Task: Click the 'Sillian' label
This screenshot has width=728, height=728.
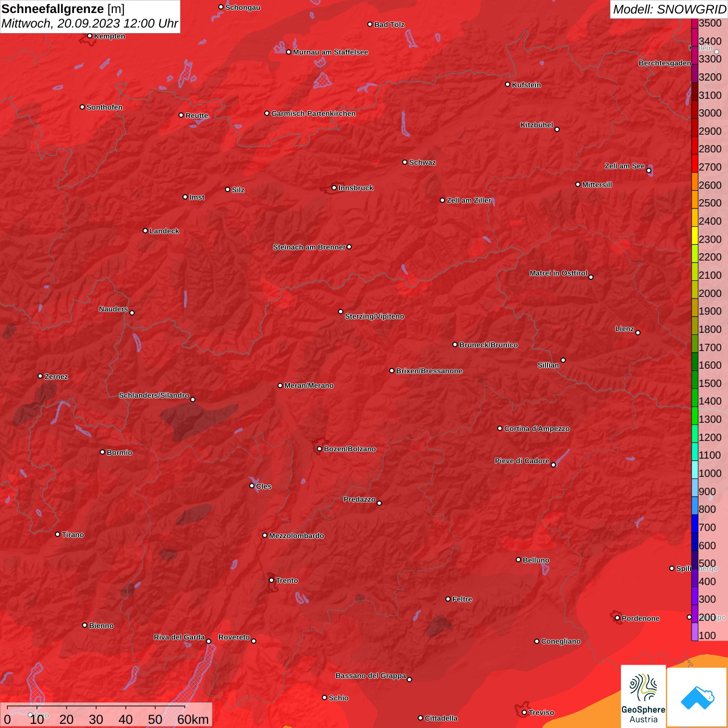Action: click(548, 365)
